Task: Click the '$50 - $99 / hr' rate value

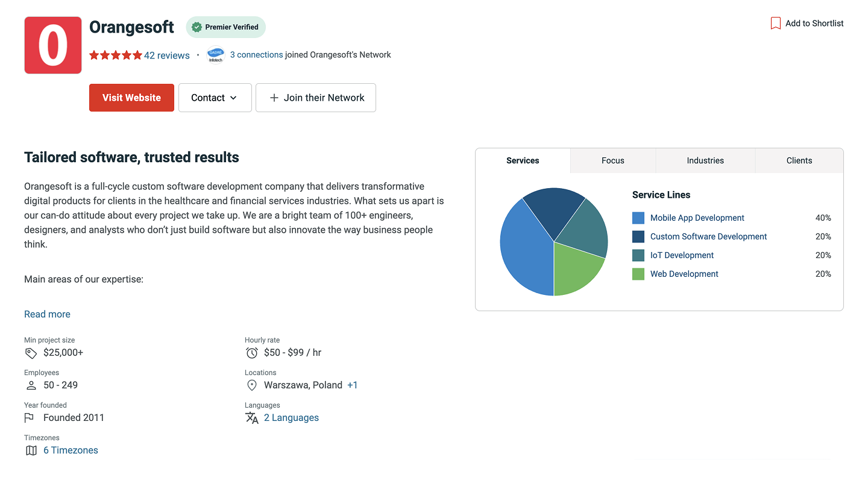Action: [292, 353]
